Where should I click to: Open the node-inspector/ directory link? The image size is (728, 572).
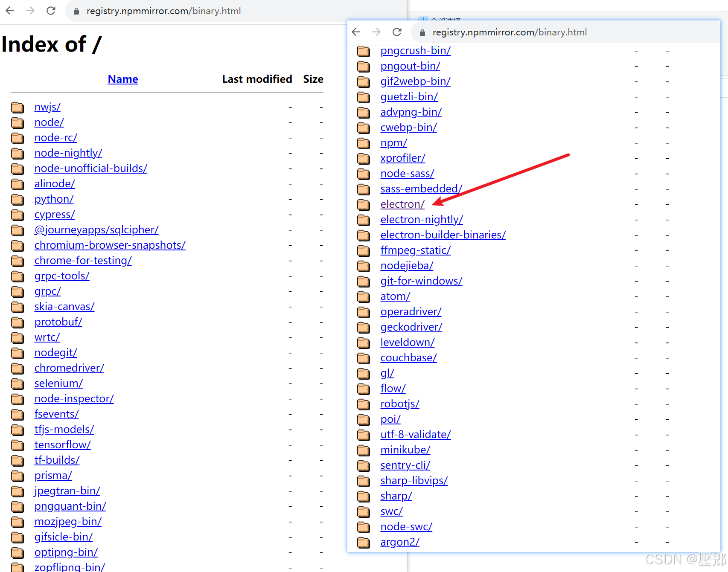74,399
